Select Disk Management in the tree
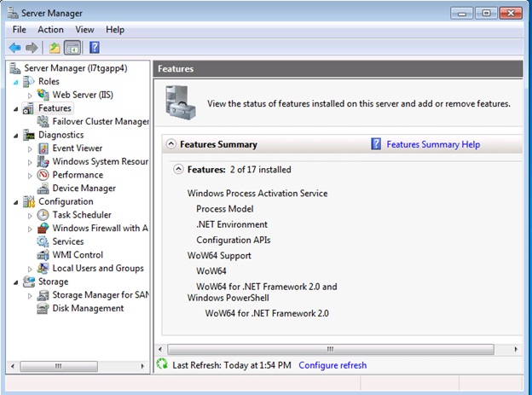This screenshot has width=532, height=395. point(88,308)
